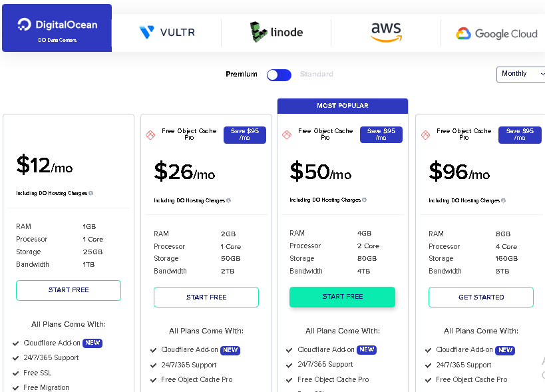545x392 pixels.
Task: Open the Monthly billing dropdown
Action: pos(520,74)
